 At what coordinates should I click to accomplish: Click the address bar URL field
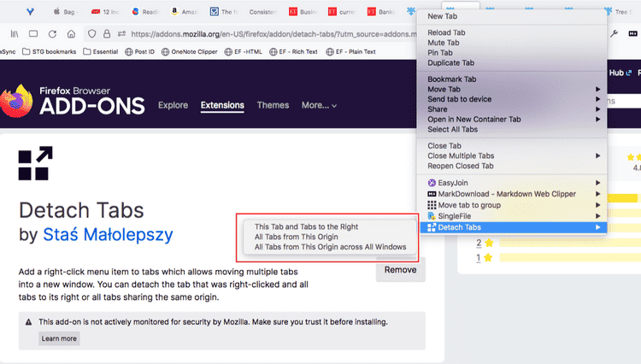pos(273,34)
